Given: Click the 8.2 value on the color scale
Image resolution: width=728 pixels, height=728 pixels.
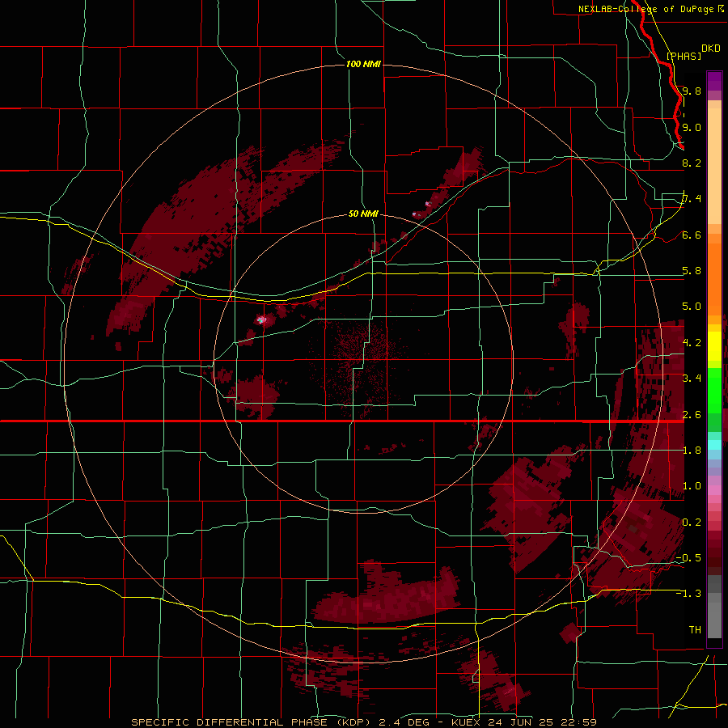Looking at the screenshot, I should pos(692,163).
